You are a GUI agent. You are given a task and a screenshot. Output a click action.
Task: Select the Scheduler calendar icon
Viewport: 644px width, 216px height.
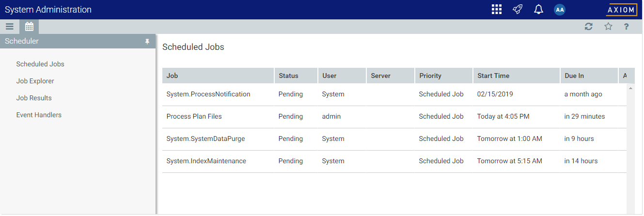pyautogui.click(x=29, y=27)
